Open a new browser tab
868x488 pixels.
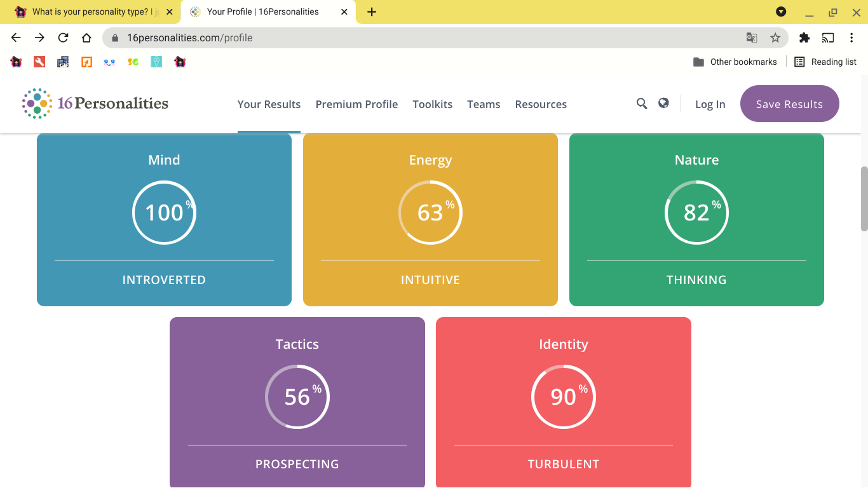372,12
